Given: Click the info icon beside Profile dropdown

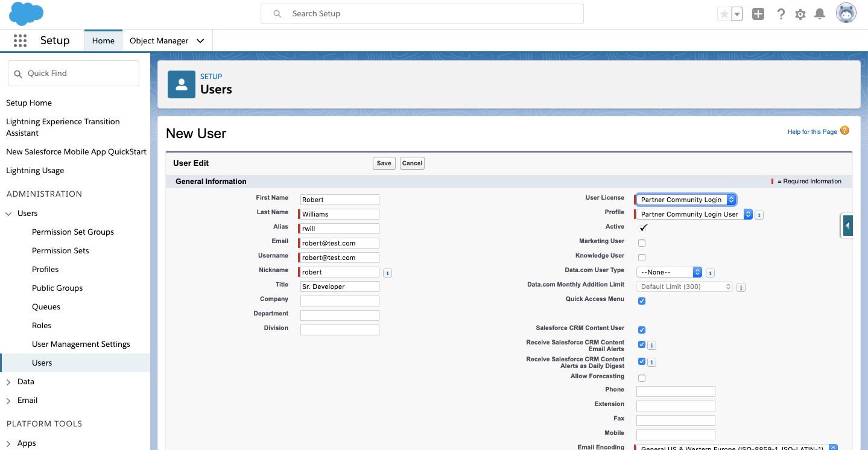Looking at the screenshot, I should click(759, 215).
